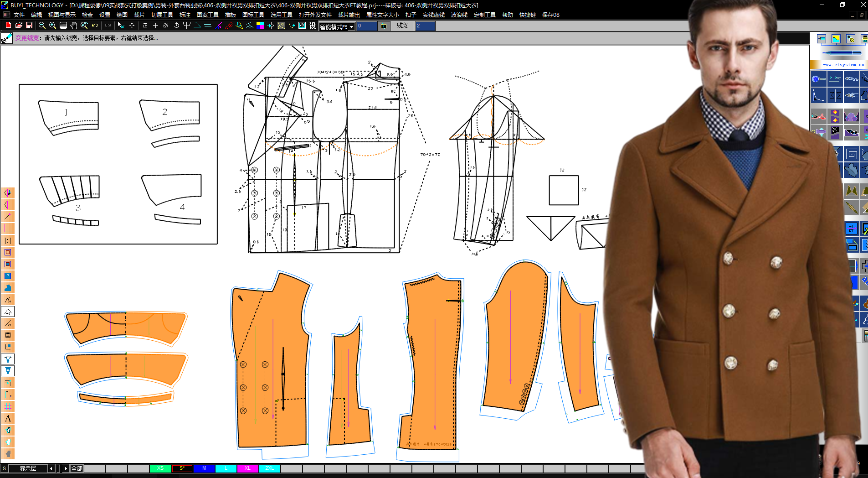The height and width of the screenshot is (478, 868).
Task: Click the right arrow before 全部
Action: point(66,468)
